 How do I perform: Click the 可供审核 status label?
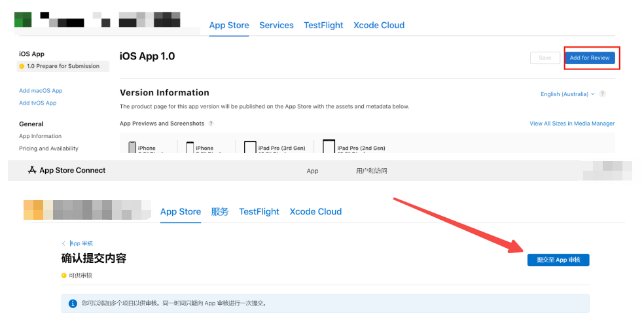[x=80, y=275]
